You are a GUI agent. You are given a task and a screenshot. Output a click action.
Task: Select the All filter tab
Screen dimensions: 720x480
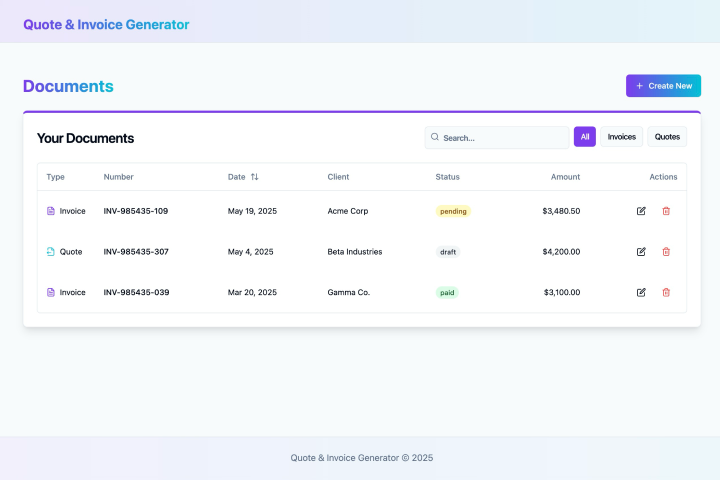[585, 137]
